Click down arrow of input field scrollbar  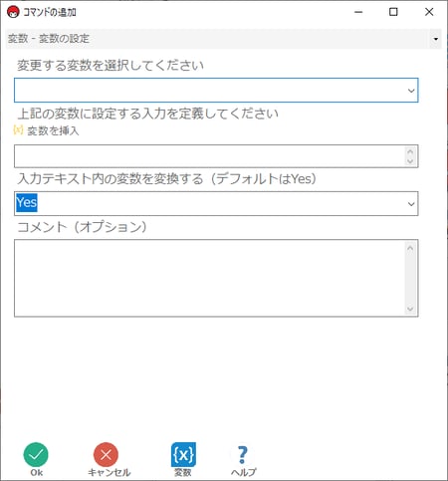(x=410, y=161)
